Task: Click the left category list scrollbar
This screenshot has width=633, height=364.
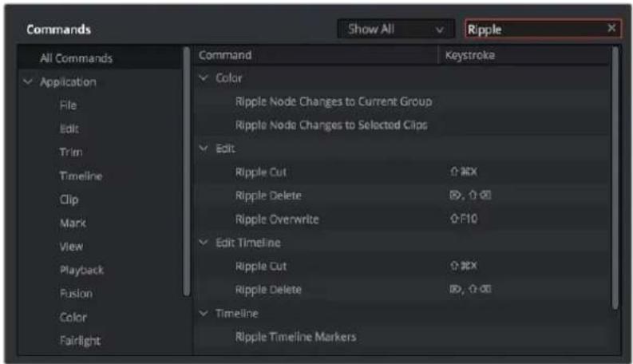Action: point(187,172)
